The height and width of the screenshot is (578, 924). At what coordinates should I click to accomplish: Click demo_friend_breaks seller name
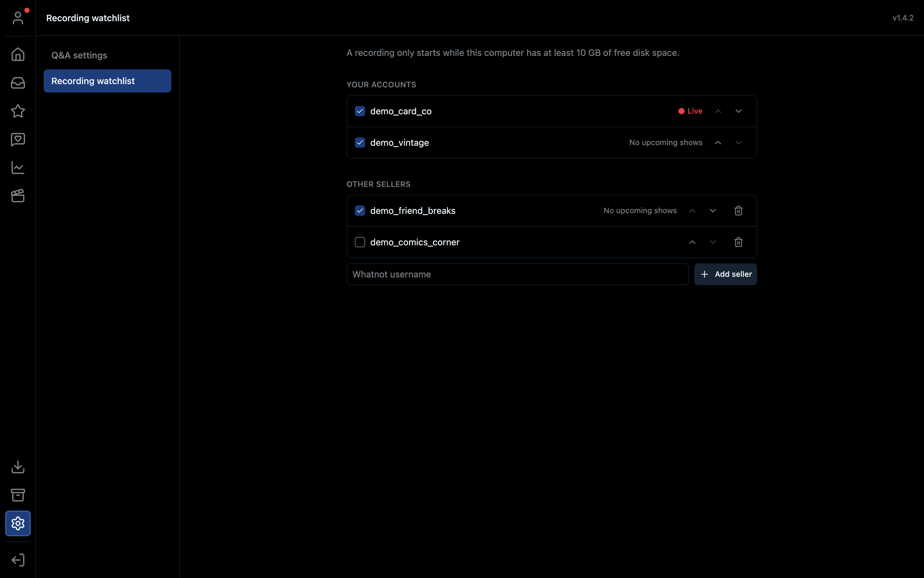(413, 211)
